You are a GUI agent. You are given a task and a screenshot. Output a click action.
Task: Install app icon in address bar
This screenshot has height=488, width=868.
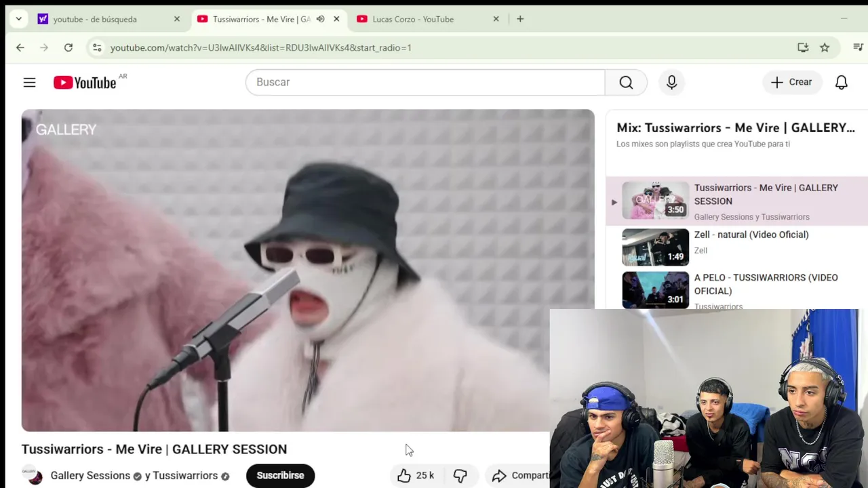point(803,47)
